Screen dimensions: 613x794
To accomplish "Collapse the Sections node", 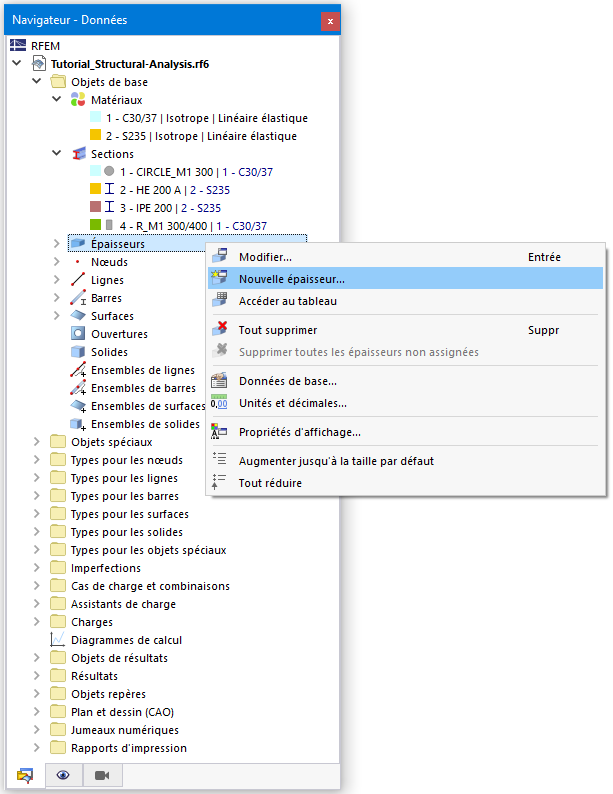I will [57, 153].
